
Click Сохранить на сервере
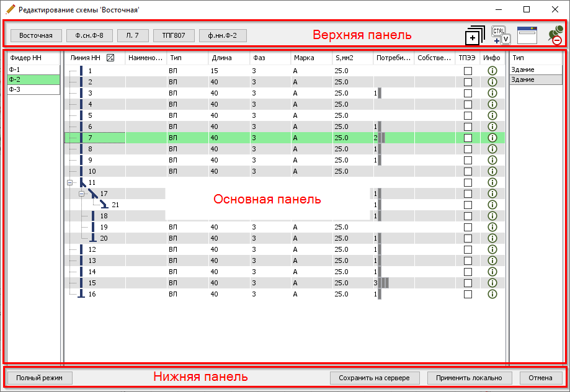click(375, 378)
